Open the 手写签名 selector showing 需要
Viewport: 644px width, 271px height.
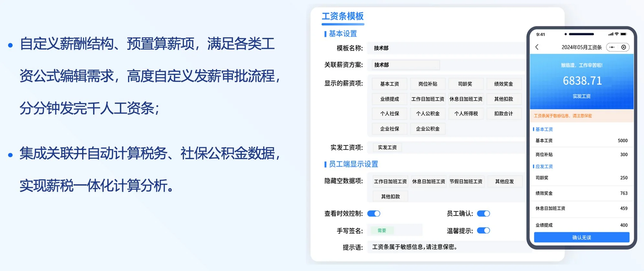click(x=395, y=230)
